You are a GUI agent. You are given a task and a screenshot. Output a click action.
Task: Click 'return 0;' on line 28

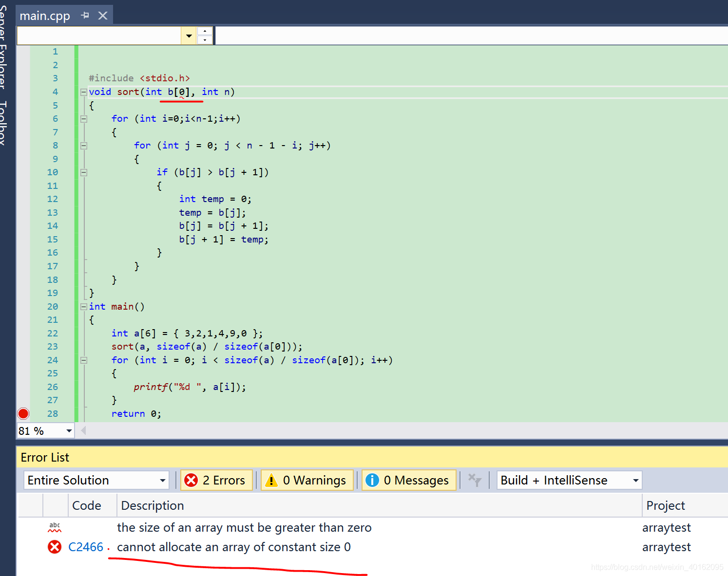(x=136, y=414)
